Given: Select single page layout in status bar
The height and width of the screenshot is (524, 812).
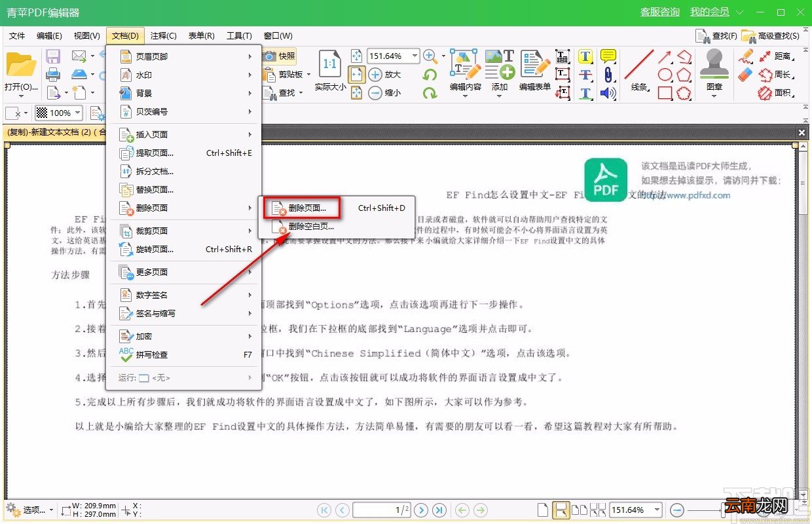Looking at the screenshot, I should (542, 510).
